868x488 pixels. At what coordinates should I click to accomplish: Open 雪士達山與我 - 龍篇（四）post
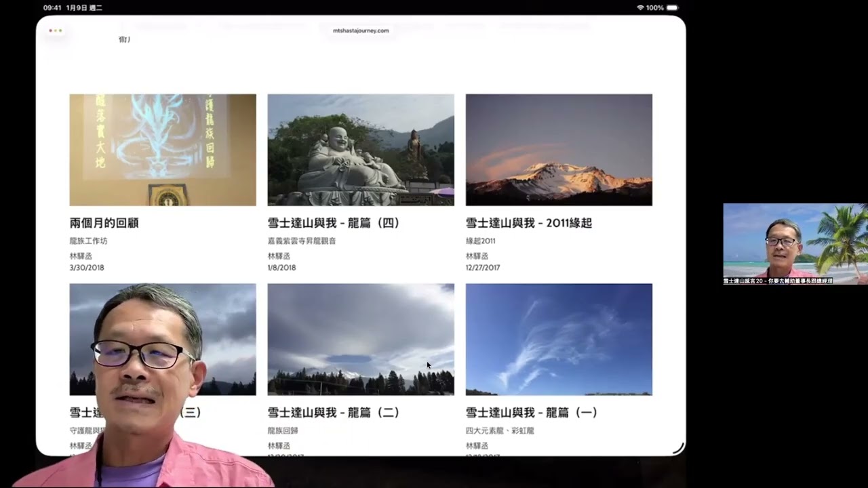tap(334, 223)
